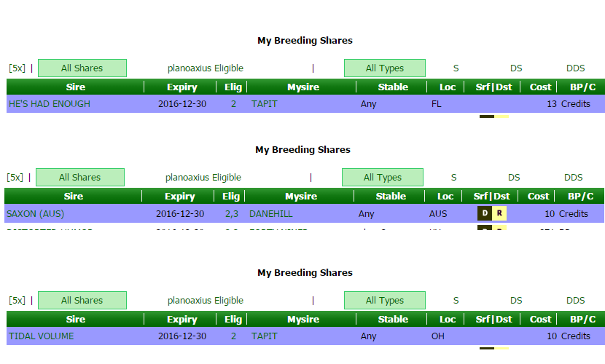
Task: Click Elig value 2,3 in SAXON row
Action: (231, 214)
